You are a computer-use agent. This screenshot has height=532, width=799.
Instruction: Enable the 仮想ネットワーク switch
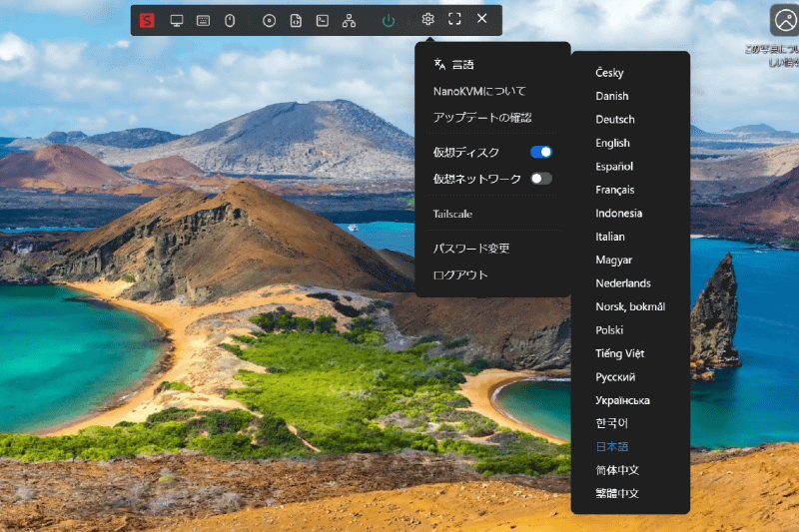click(x=541, y=179)
